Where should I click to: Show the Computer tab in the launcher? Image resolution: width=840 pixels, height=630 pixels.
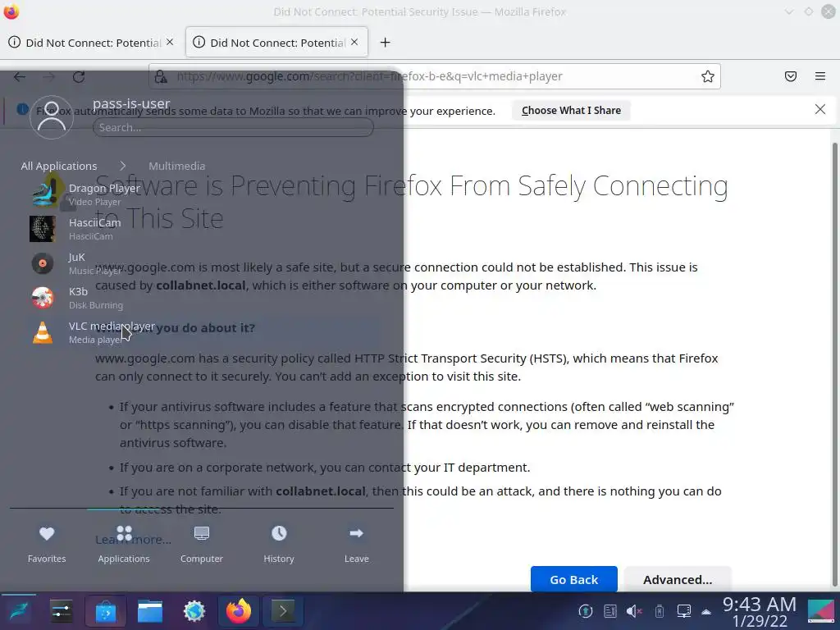click(x=202, y=544)
